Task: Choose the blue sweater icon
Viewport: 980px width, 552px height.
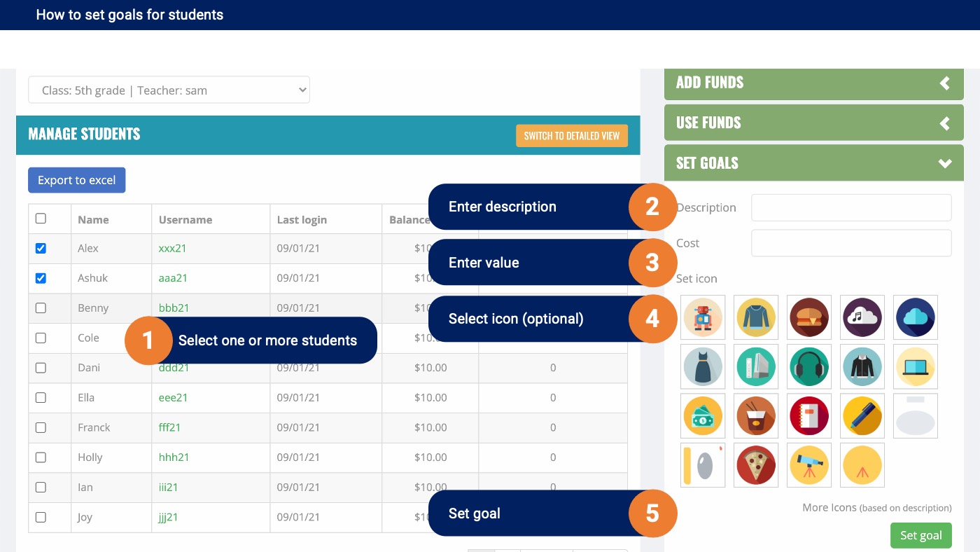Action: coord(756,317)
